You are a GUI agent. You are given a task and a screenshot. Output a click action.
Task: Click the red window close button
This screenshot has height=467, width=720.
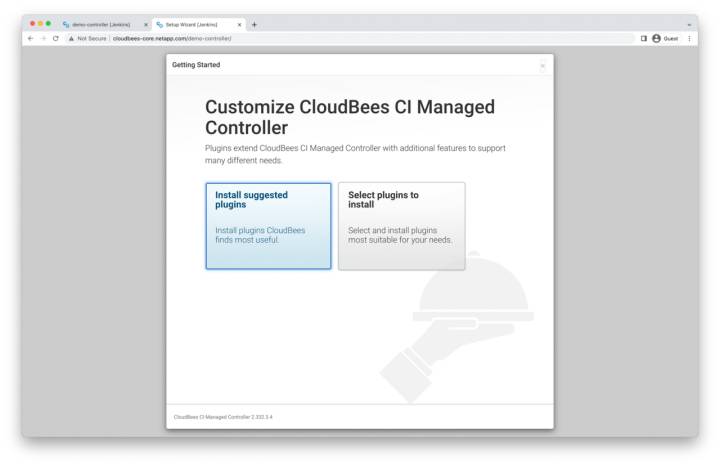point(31,23)
